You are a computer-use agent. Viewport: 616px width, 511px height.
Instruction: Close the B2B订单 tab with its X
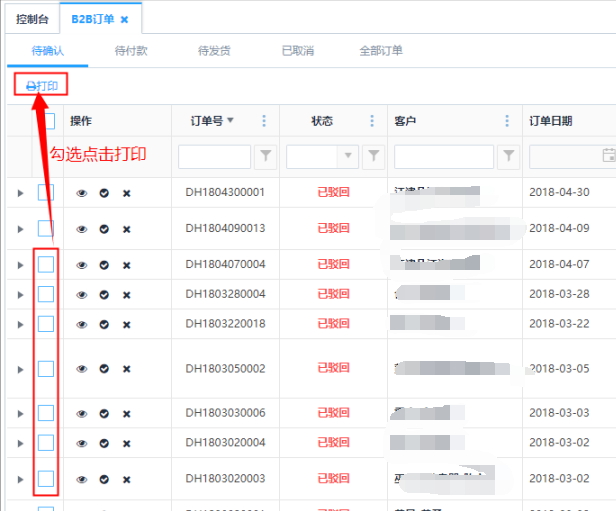[124, 19]
